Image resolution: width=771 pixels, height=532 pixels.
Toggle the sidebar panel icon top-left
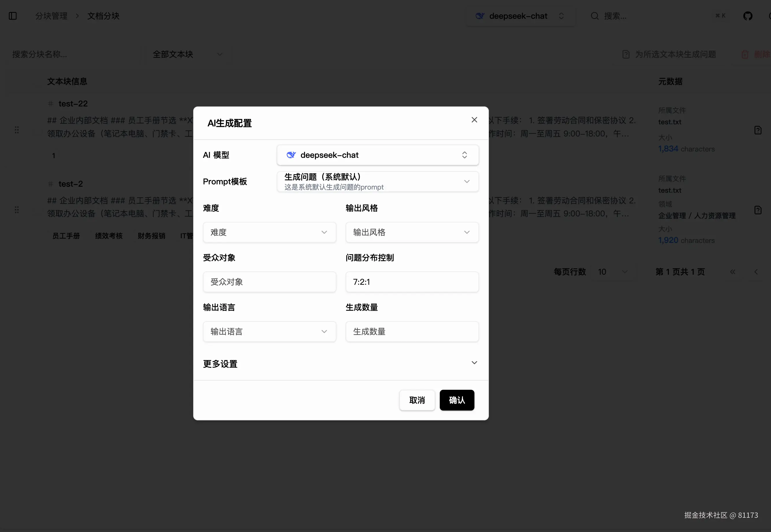click(x=13, y=16)
